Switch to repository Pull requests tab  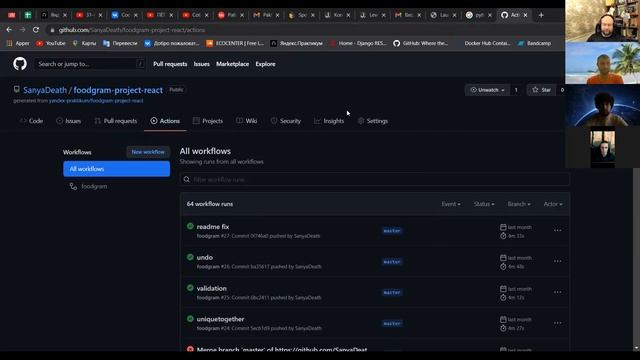(x=116, y=121)
